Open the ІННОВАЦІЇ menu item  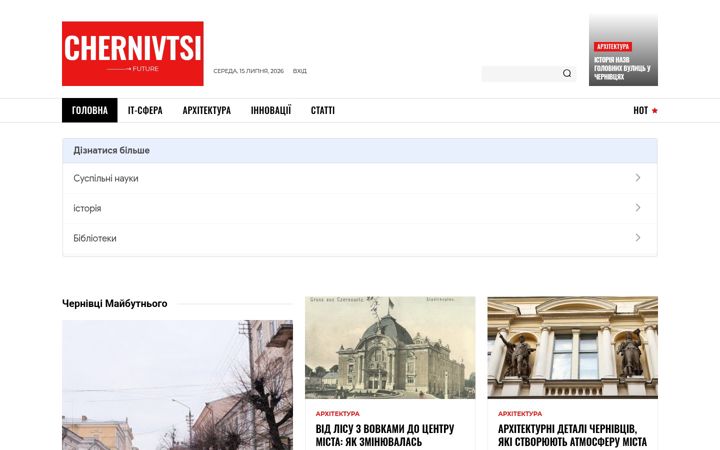point(271,110)
